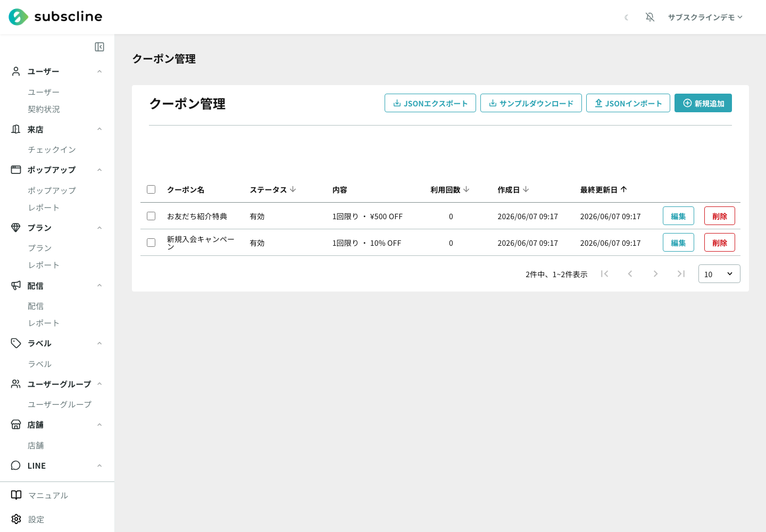The width and height of the screenshot is (766, 532).
Task: Click the 配信 megaphone icon
Action: (16, 286)
